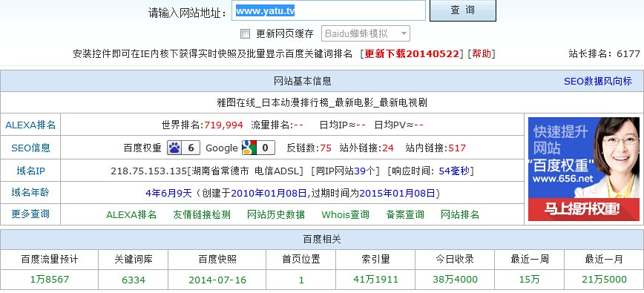
Task: Click the 首页位置 value 1
Action: (x=301, y=280)
